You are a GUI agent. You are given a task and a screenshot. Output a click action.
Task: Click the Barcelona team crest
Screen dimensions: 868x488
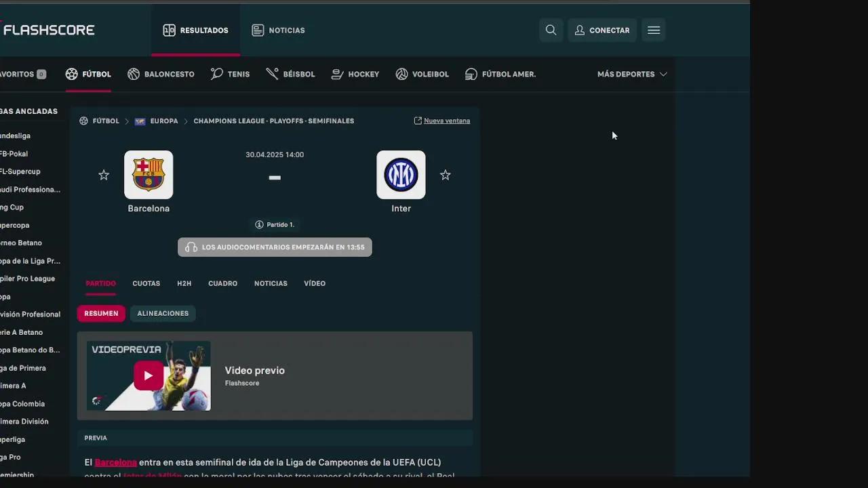pos(149,175)
